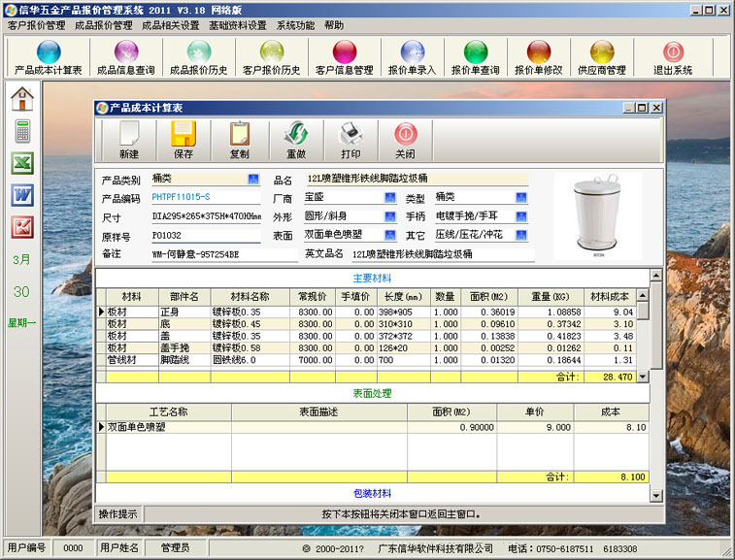Select 398*905 length cell
The height and width of the screenshot is (560, 735).
tap(404, 313)
